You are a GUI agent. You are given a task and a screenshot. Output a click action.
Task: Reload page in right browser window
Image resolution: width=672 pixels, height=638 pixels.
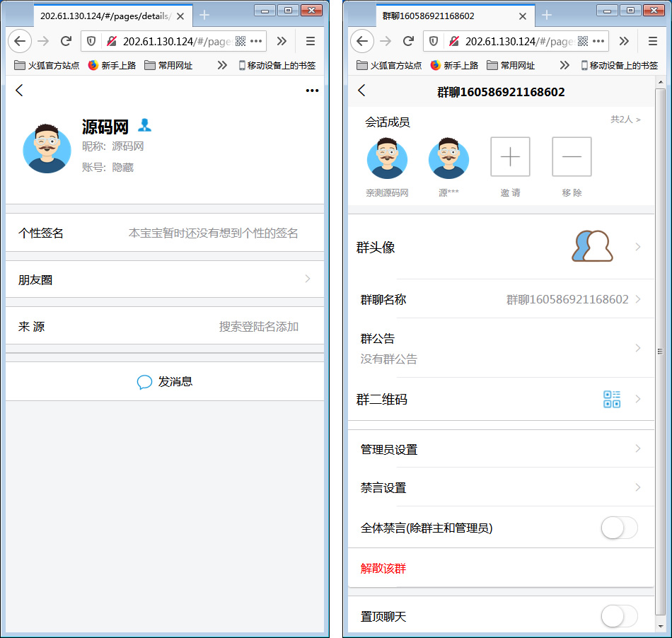[x=408, y=41]
